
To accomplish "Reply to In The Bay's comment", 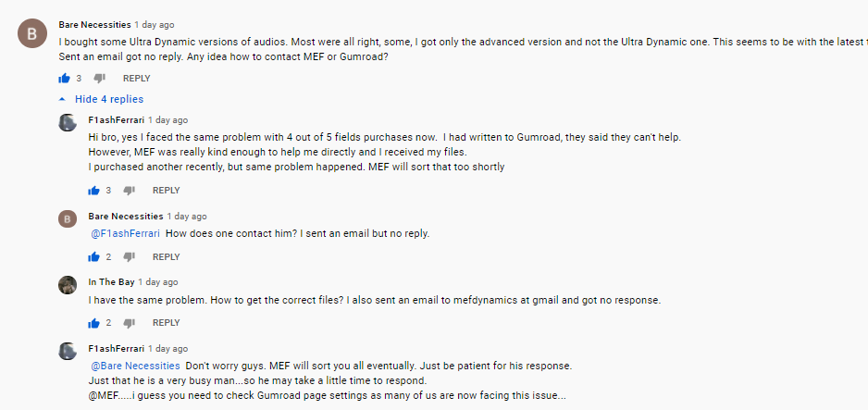I will [166, 323].
